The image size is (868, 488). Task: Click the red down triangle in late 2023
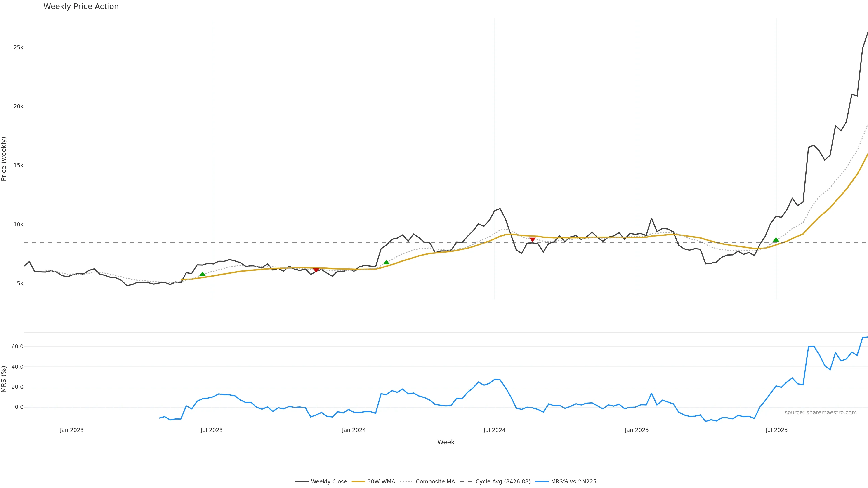click(x=316, y=270)
